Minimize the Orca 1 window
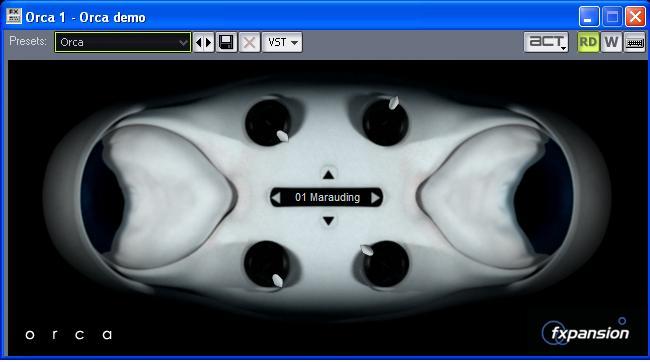The height and width of the screenshot is (362, 650). click(x=589, y=17)
